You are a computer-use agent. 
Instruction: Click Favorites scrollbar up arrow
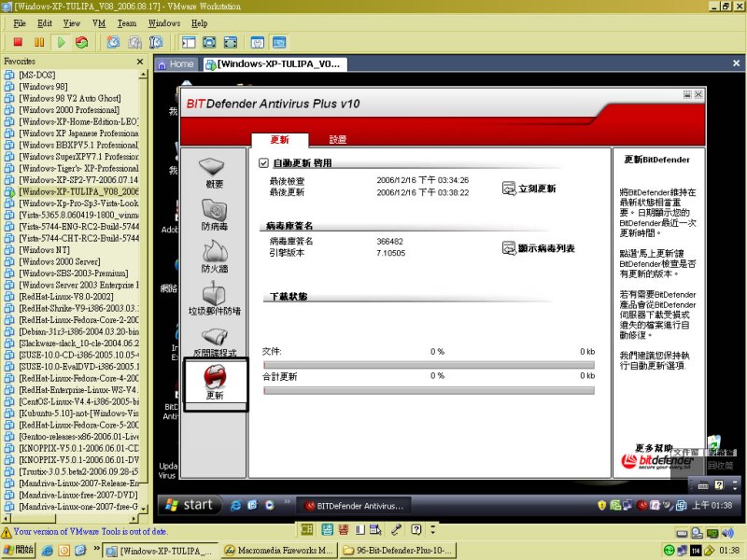tap(143, 75)
